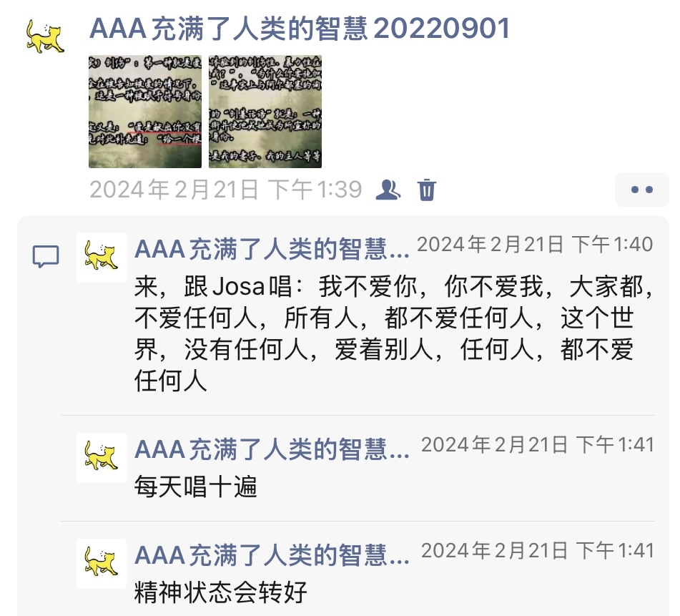Tap commenter name in the 1:40 comment

[272, 250]
